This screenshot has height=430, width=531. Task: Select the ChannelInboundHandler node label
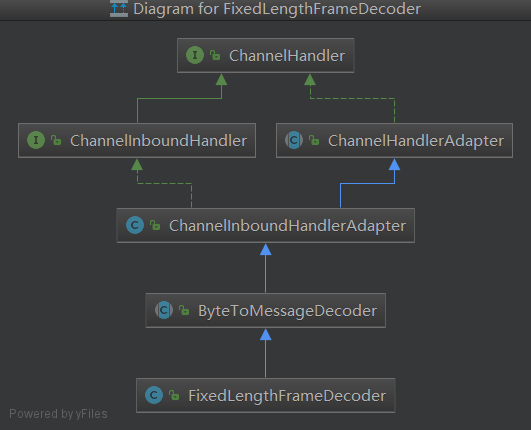tap(158, 141)
